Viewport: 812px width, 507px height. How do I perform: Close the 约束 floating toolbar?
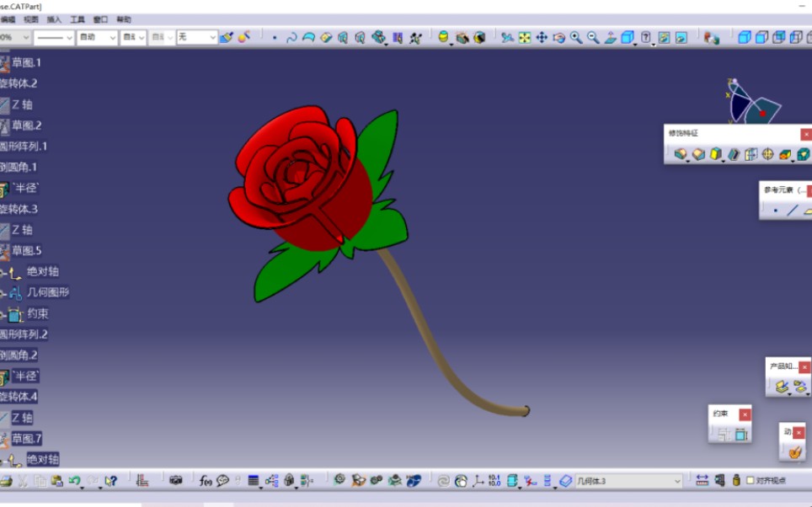click(745, 414)
